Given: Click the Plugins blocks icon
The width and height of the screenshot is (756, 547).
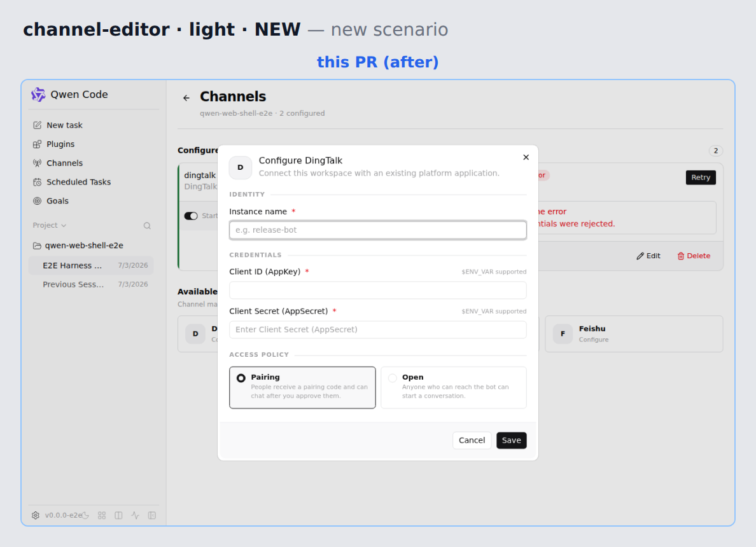Looking at the screenshot, I should (37, 144).
